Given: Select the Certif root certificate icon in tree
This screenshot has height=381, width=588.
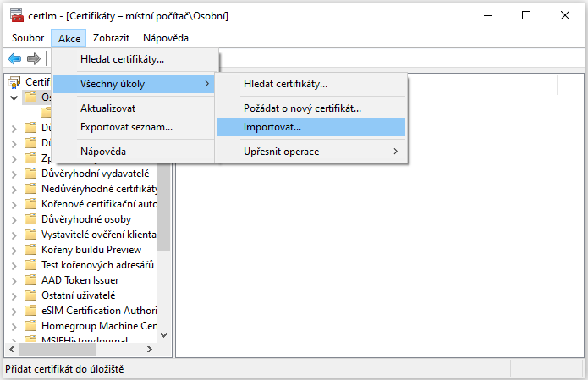Looking at the screenshot, I should click(14, 82).
